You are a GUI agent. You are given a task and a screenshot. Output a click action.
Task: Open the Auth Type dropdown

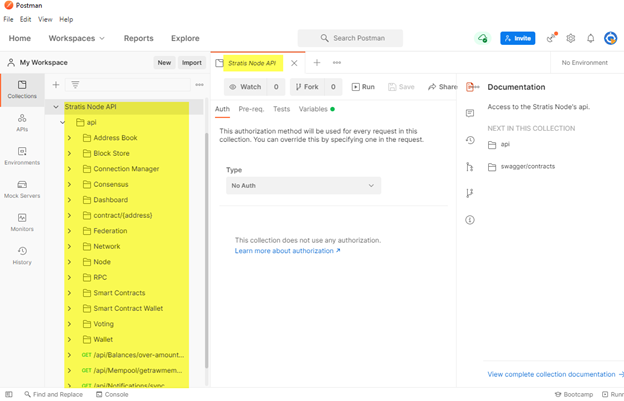303,186
